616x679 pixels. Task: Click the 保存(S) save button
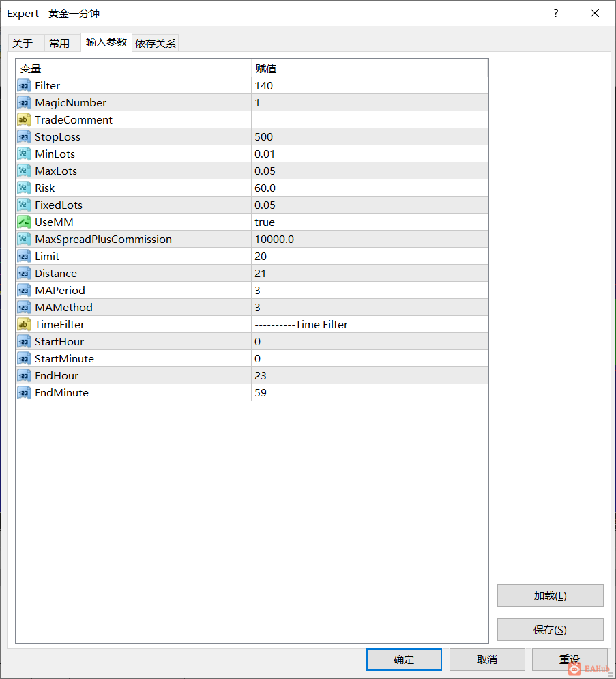pyautogui.click(x=551, y=630)
